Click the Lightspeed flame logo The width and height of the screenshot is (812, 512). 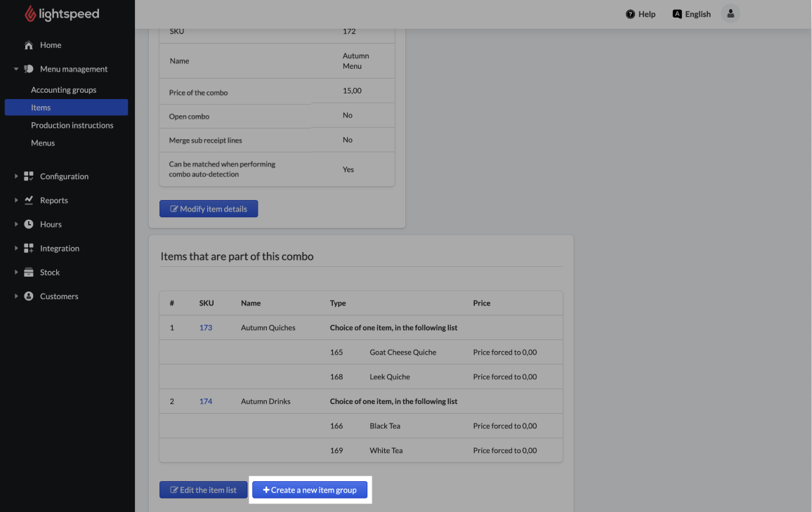point(30,14)
